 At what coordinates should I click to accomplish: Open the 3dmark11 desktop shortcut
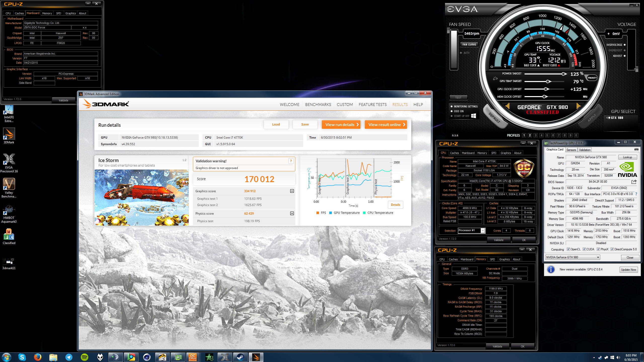[9, 264]
